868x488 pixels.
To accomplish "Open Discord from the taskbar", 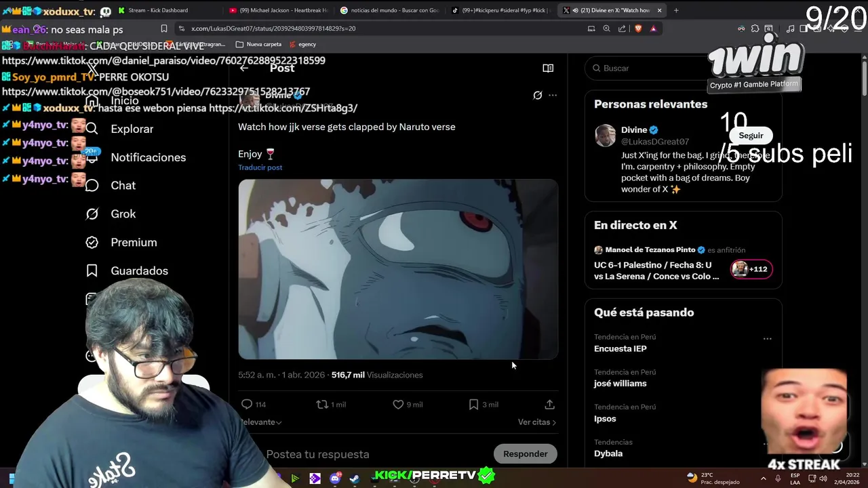I will coord(335,479).
